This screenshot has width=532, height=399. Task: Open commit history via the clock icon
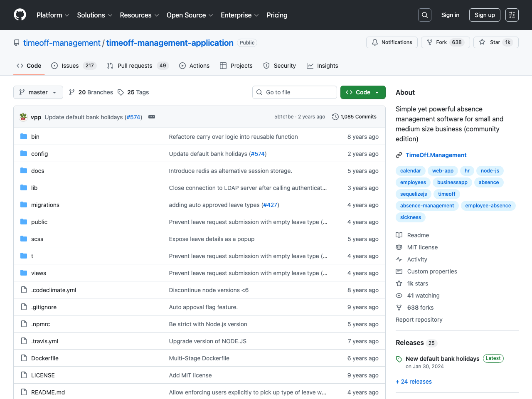[x=335, y=117]
